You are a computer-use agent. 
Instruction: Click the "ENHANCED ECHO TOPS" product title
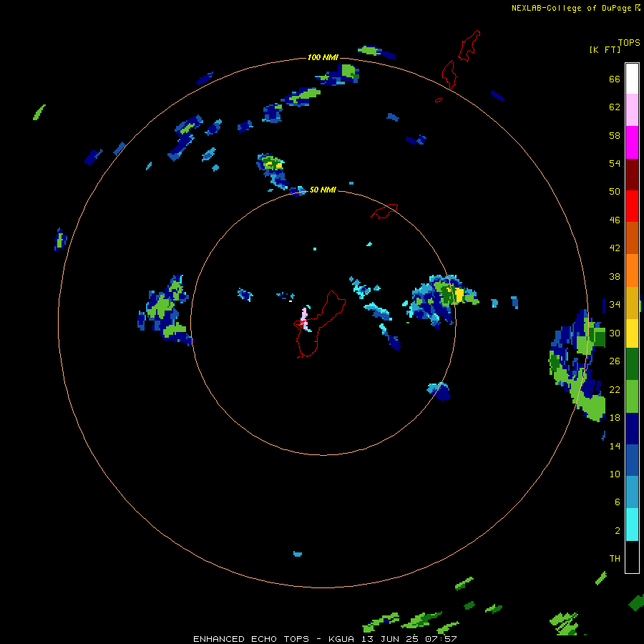point(251,639)
